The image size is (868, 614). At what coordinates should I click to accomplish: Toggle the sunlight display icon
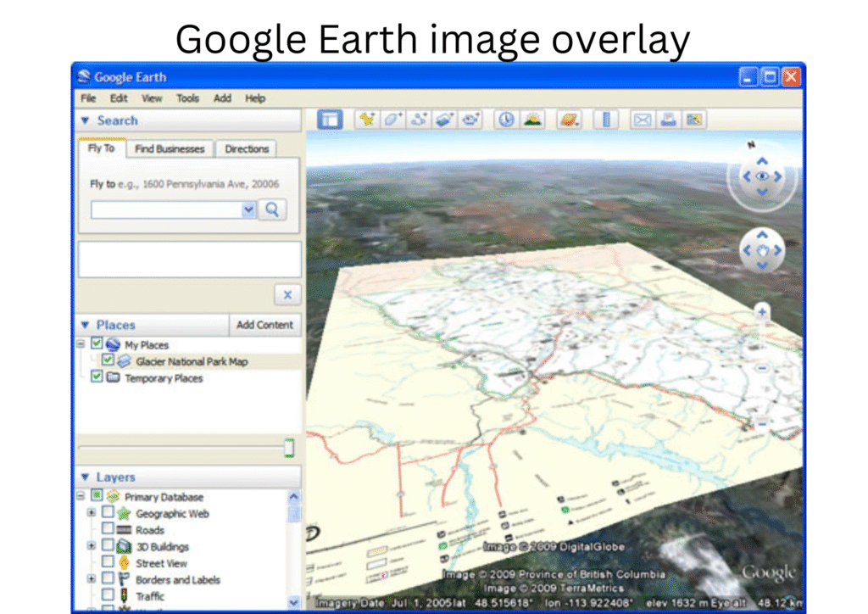tap(532, 120)
